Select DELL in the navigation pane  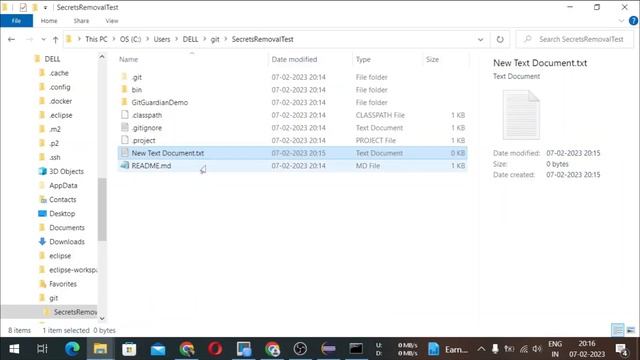(52, 59)
